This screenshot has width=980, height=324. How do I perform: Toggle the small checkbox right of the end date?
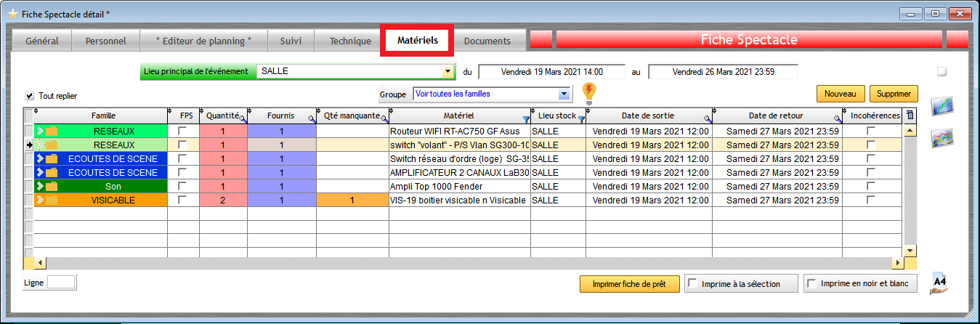pos(941,72)
